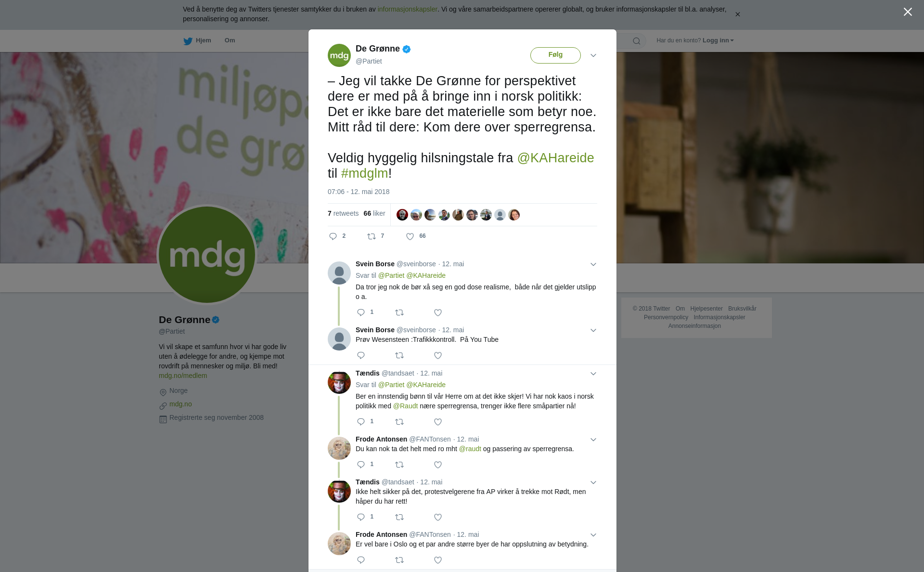Like Tændis's tweet about protestvelgerene
The height and width of the screenshot is (572, 924).
click(x=438, y=517)
